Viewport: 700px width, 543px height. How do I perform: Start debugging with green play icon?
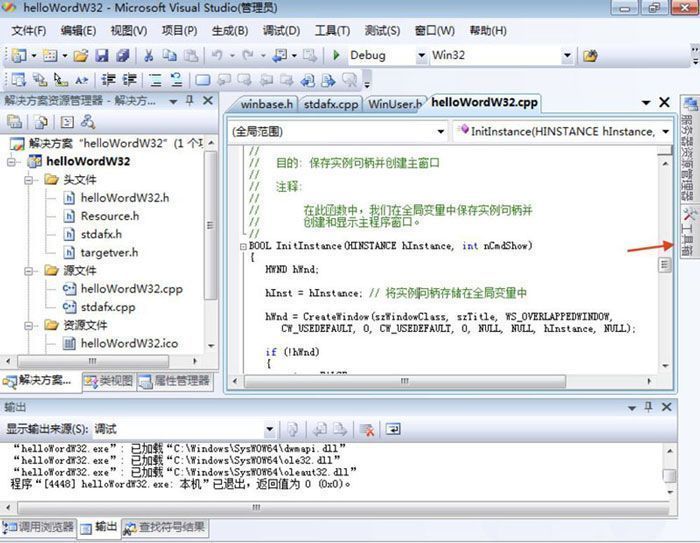(337, 55)
